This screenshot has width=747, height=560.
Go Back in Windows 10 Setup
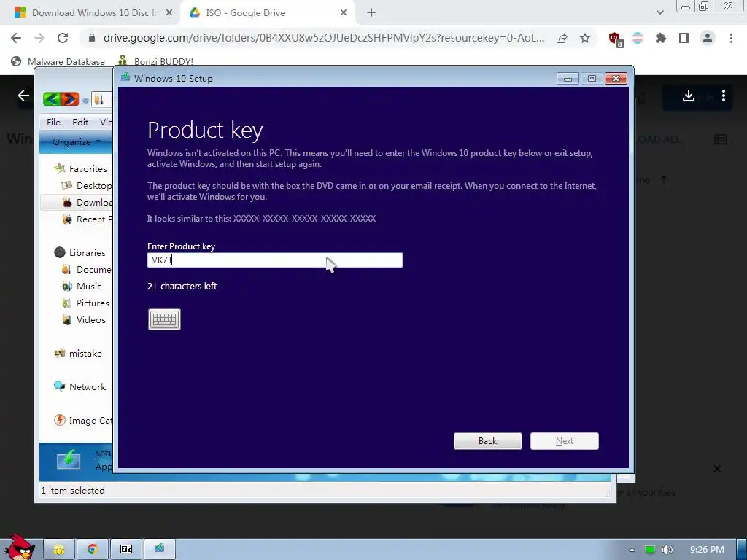(x=488, y=441)
